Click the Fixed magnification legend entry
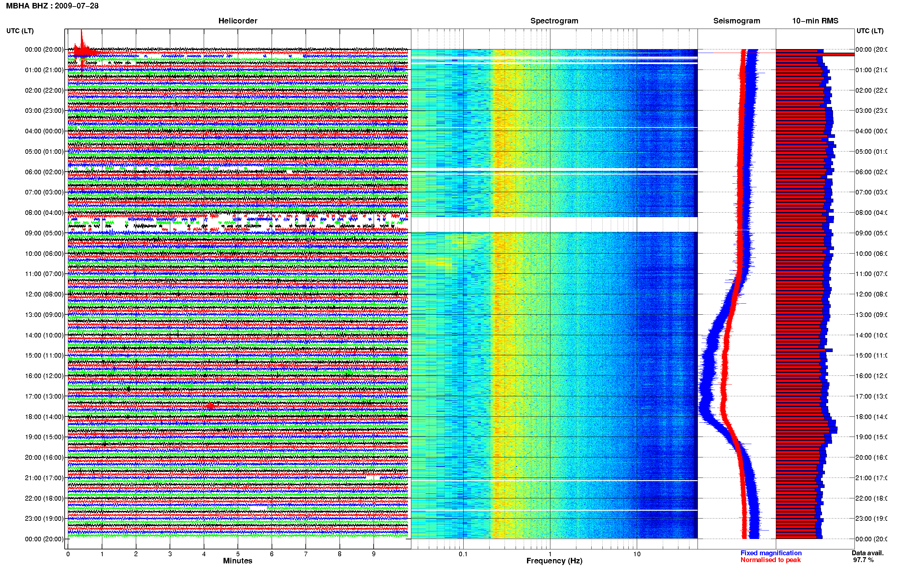The height and width of the screenshot is (578, 924). point(771,553)
